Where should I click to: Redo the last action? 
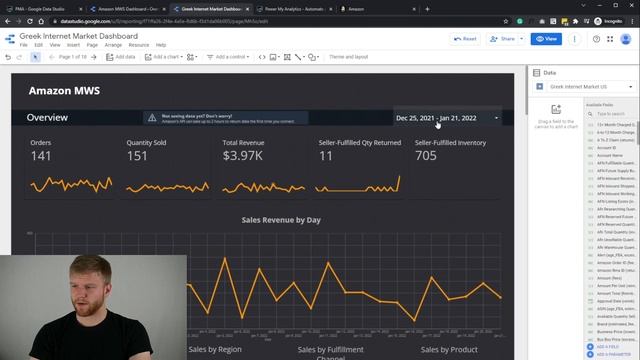click(19, 57)
